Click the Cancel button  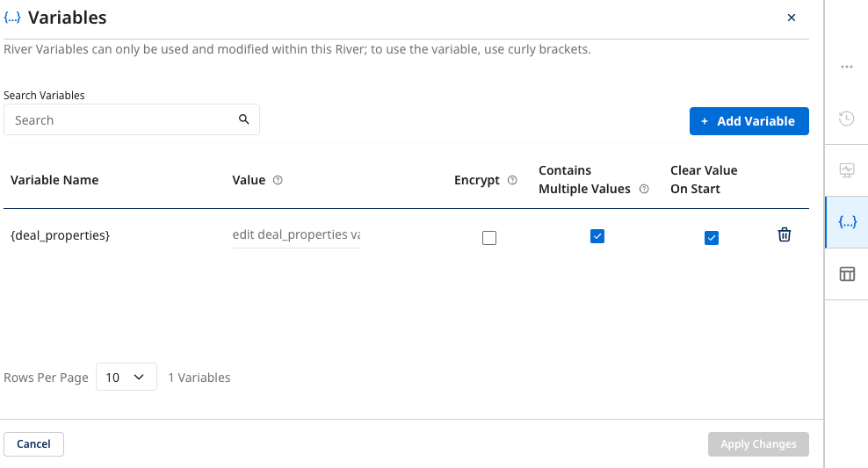click(33, 444)
